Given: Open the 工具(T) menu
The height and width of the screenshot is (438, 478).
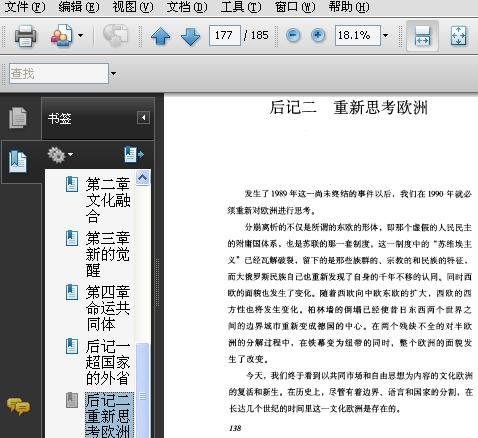Looking at the screenshot, I should [241, 7].
